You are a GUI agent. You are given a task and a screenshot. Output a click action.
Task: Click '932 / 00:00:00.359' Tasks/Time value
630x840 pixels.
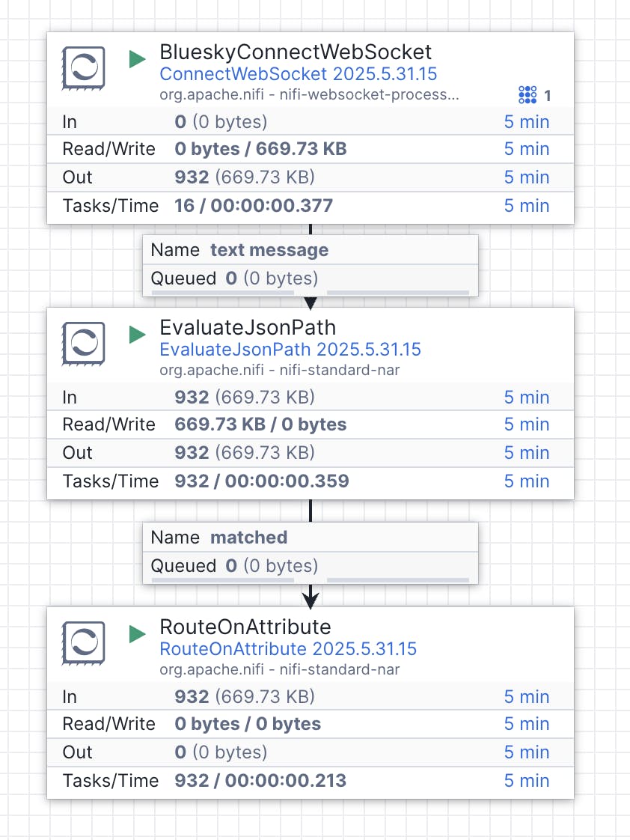(262, 481)
